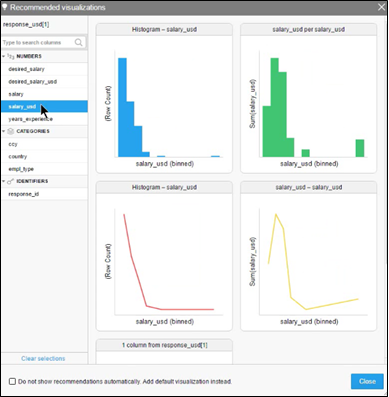Enable 'Do not show recommendations automatically' checkbox

click(12, 381)
